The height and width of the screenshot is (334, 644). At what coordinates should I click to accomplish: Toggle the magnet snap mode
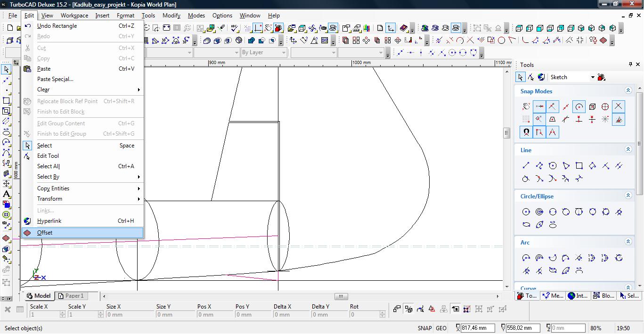(526, 132)
